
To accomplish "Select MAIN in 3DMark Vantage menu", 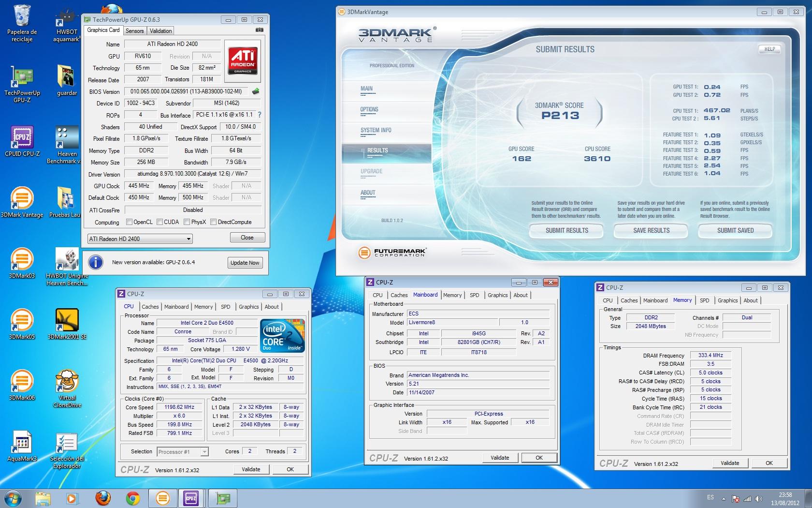I will [366, 89].
